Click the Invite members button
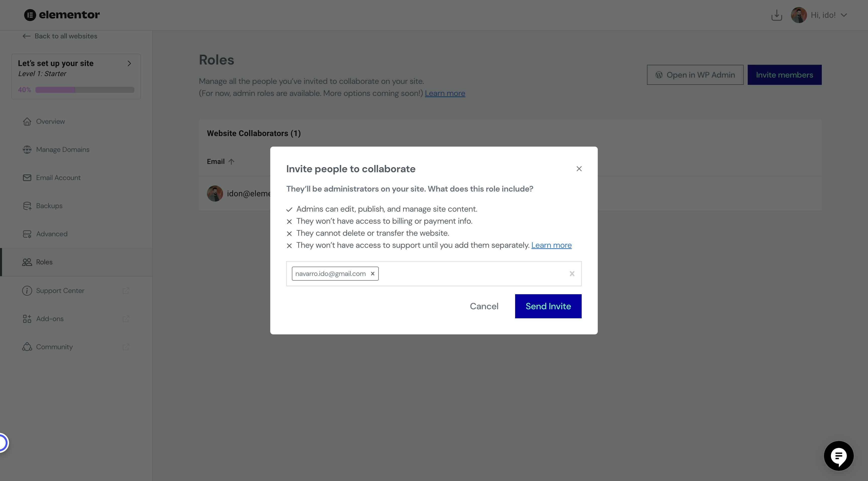The width and height of the screenshot is (868, 481). point(784,75)
